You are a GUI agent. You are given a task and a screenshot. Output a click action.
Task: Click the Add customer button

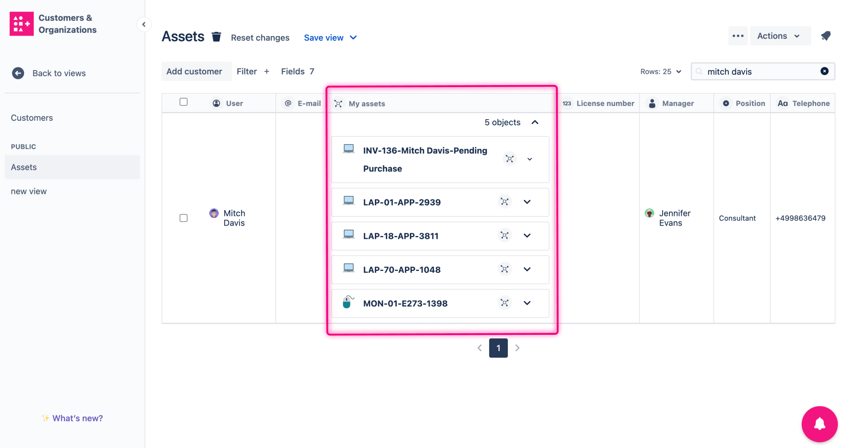pos(194,71)
